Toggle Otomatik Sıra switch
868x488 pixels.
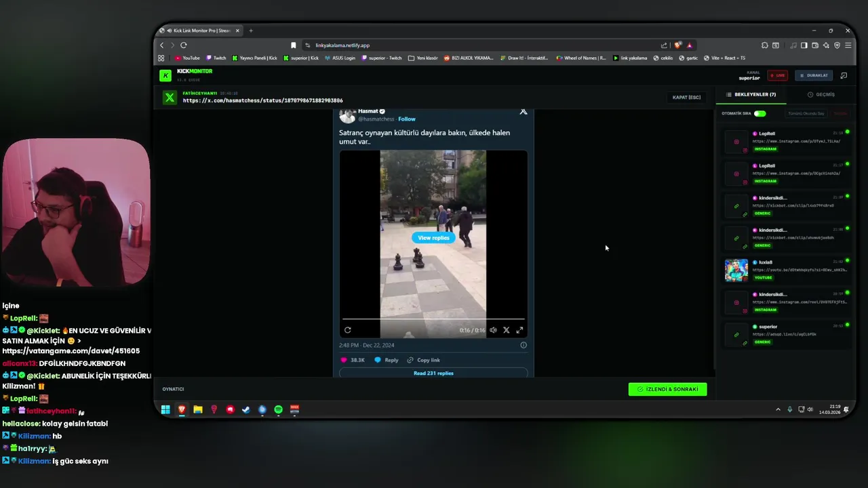pos(759,113)
